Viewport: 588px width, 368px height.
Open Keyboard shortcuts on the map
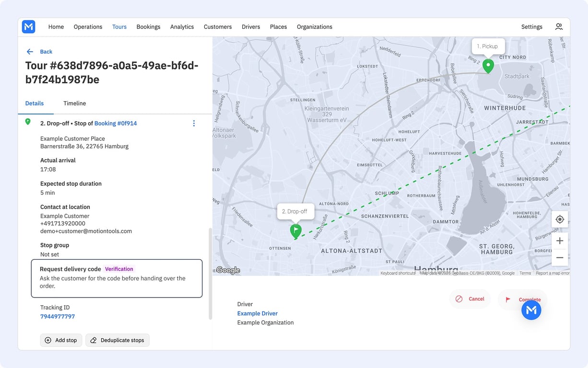[x=398, y=273]
